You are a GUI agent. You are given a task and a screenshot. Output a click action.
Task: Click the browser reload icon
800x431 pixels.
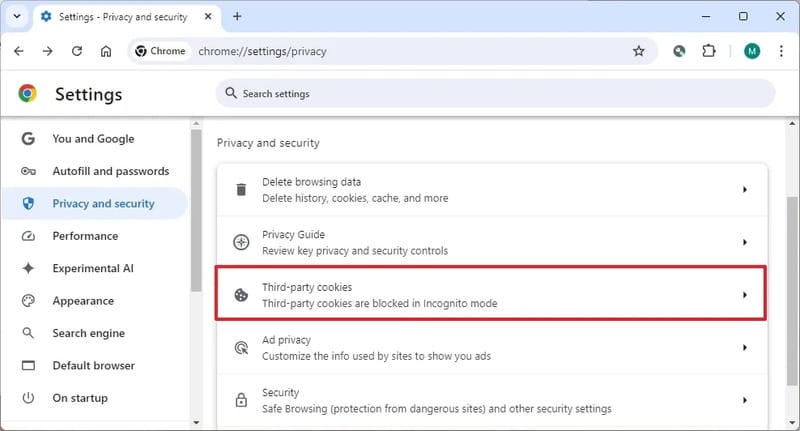(77, 51)
